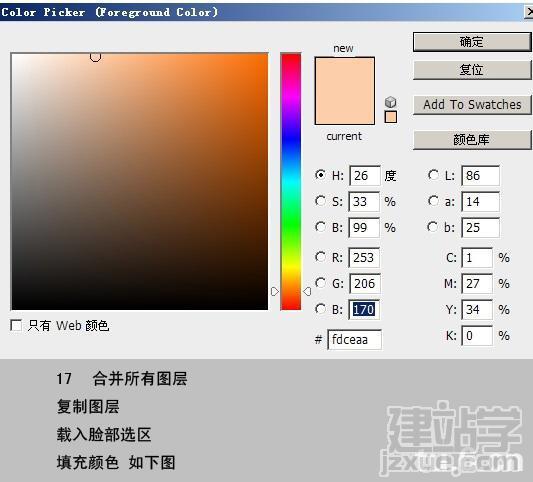Enable the 只有 Web 颜色 checkbox
533x482 pixels.
16,325
